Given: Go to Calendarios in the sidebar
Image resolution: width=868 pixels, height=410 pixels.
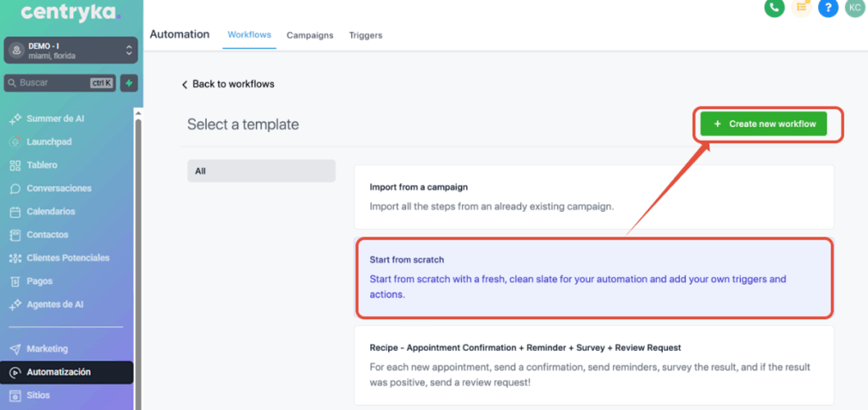Looking at the screenshot, I should [51, 212].
